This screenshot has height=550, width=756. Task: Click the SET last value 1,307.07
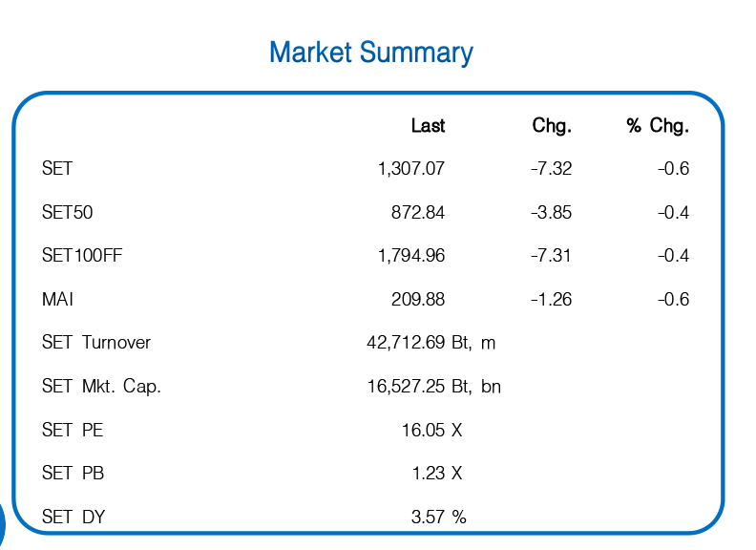coord(411,169)
